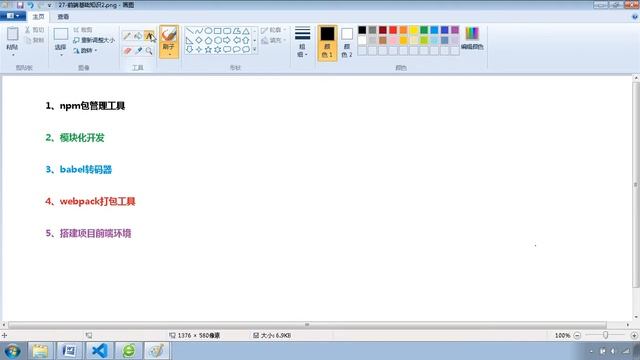Open the shape Fill (填充) dropdown

[x=273, y=40]
